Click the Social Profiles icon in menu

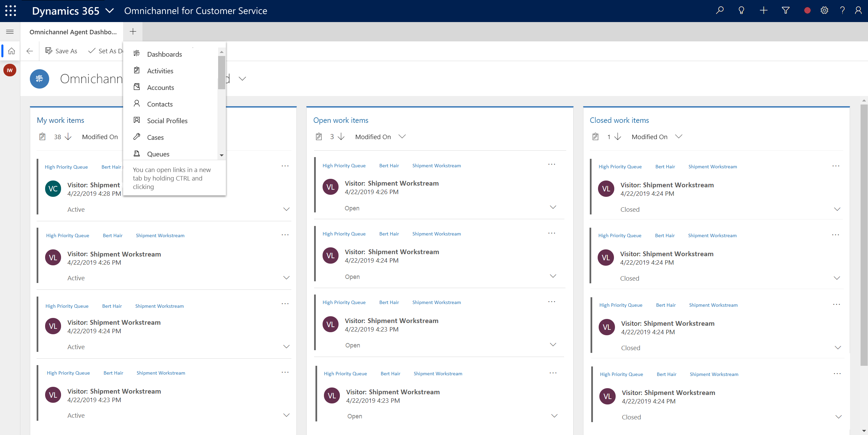(137, 120)
